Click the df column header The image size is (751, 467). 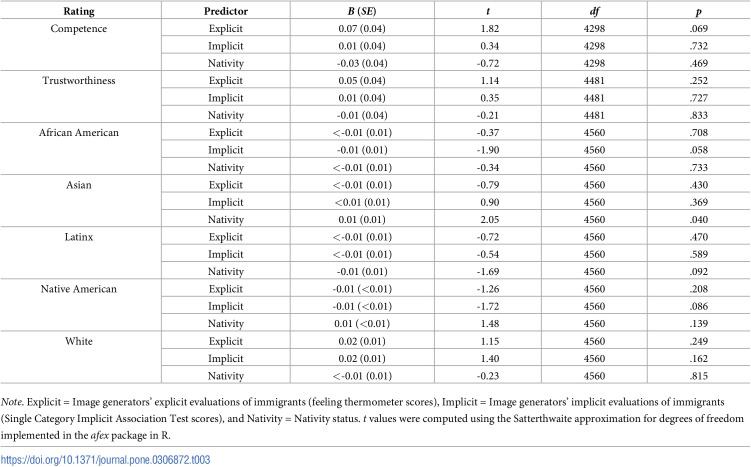594,11
